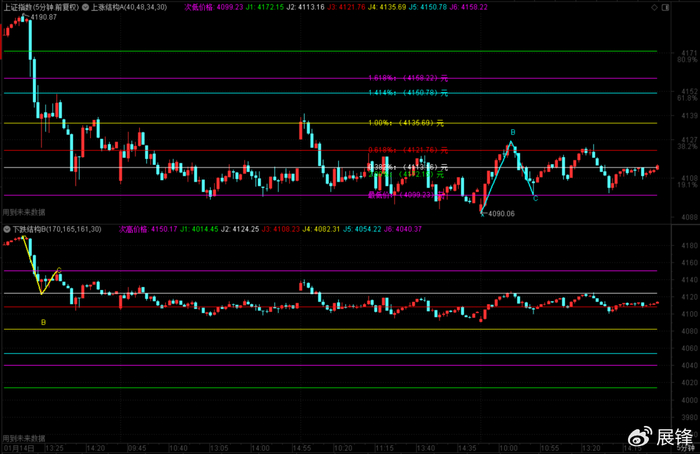
Task: Click the 14:55 time axis label
Action: pos(302,448)
